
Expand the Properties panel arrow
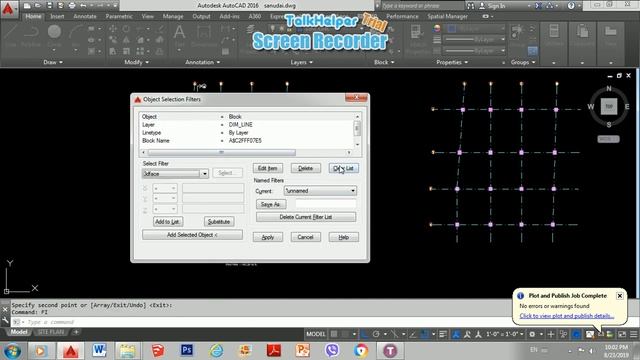466,62
